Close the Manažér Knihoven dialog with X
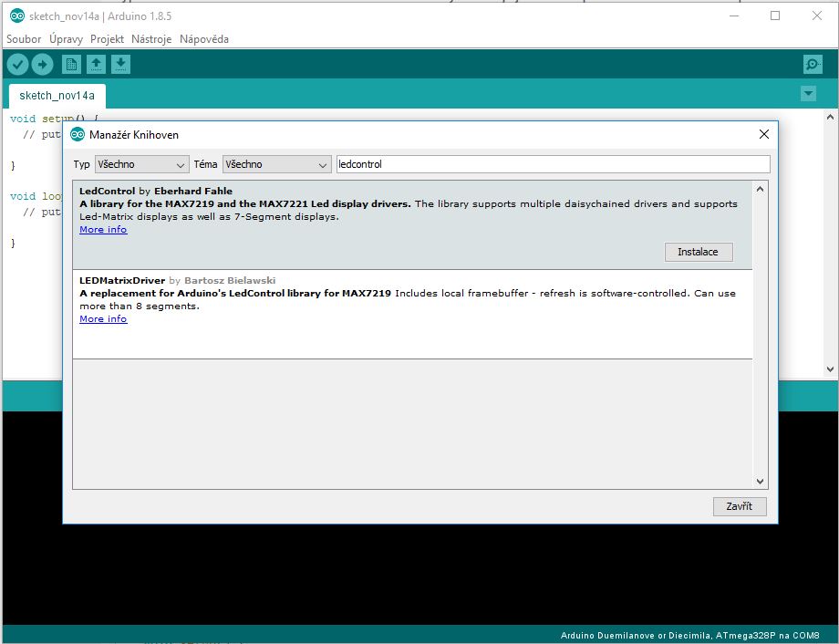Image resolution: width=839 pixels, height=644 pixels. [763, 134]
